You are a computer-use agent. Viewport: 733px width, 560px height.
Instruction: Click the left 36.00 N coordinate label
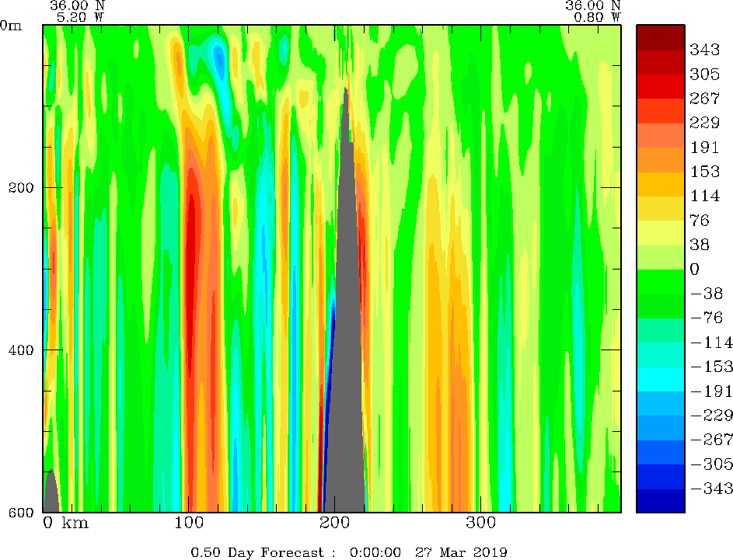pyautogui.click(x=77, y=5)
